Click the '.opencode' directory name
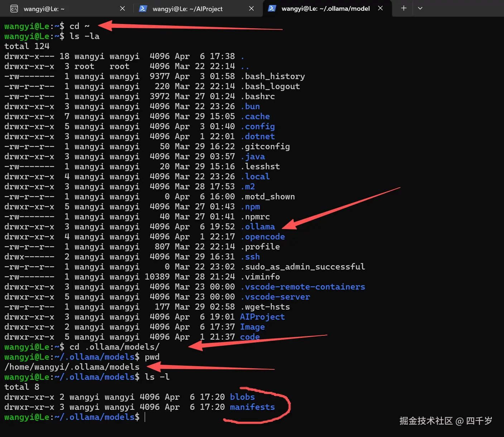 tap(263, 237)
